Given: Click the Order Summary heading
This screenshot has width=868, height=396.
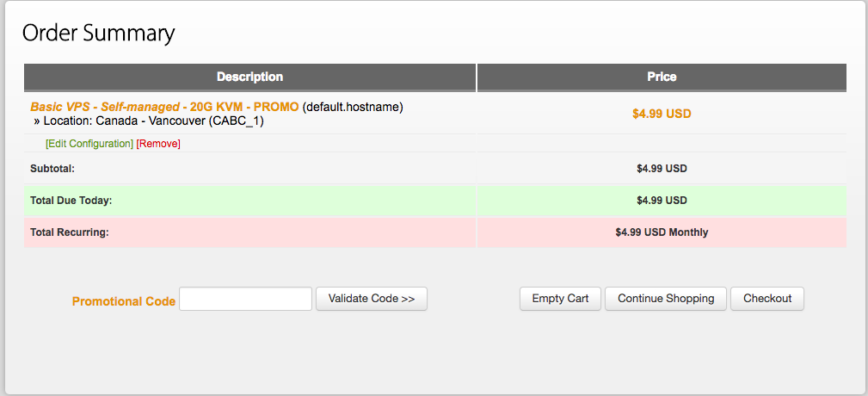Looking at the screenshot, I should pos(98,34).
